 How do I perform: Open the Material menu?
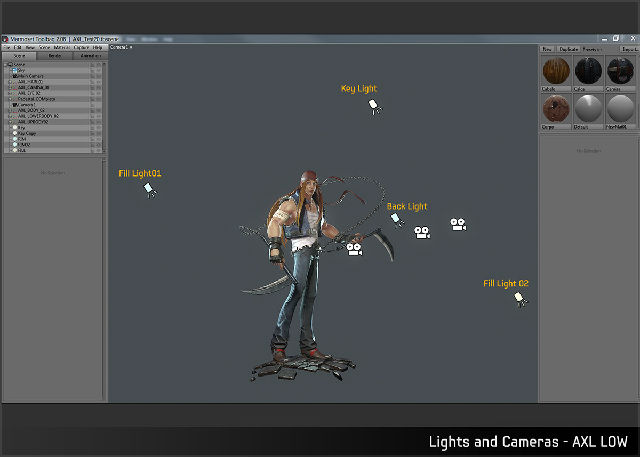pyautogui.click(x=62, y=47)
